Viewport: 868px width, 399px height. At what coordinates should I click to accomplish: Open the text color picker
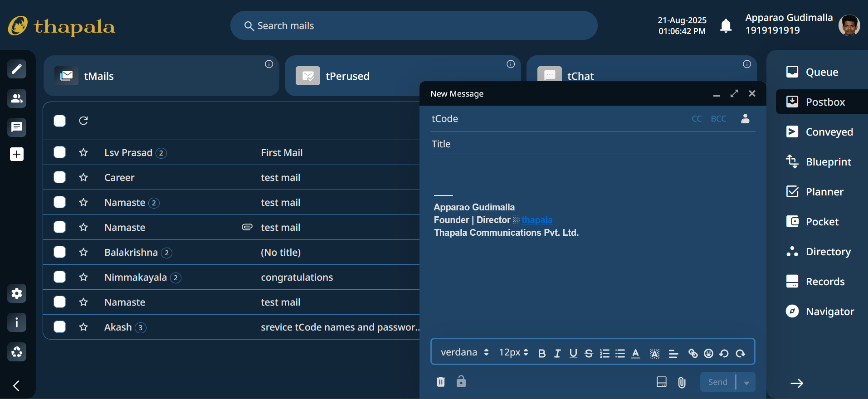(x=636, y=354)
